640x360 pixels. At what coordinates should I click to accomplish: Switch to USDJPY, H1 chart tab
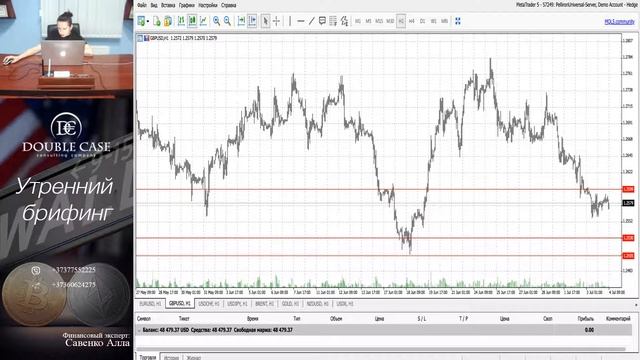pyautogui.click(x=237, y=304)
